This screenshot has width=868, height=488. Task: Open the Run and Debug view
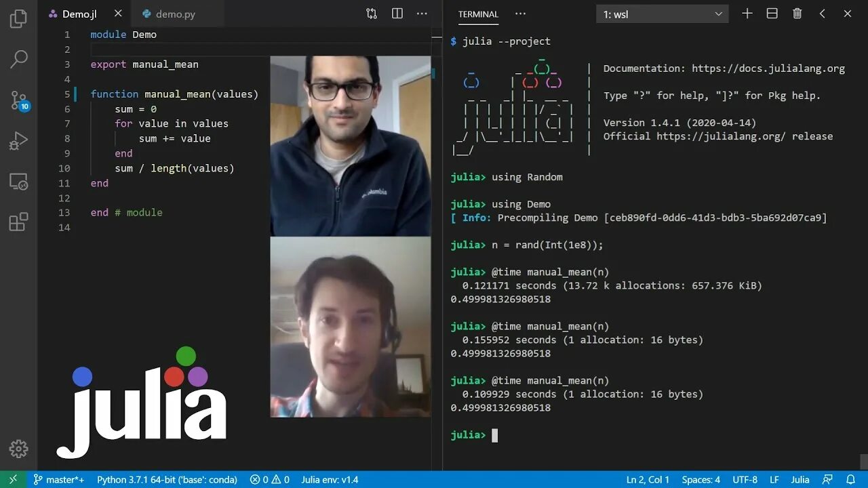18,141
